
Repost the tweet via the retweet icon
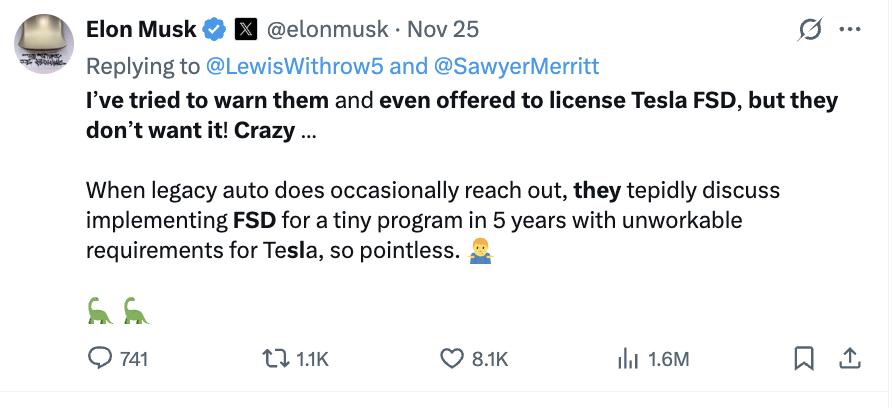[274, 359]
